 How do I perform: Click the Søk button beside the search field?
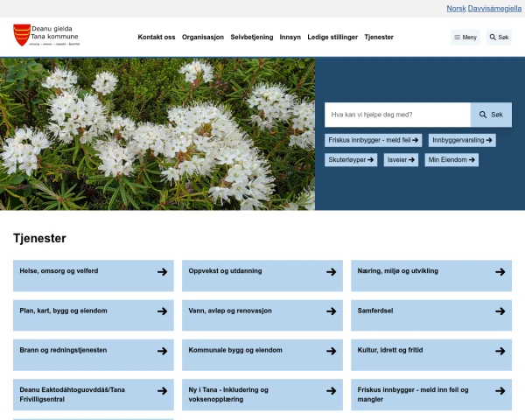[x=491, y=115]
